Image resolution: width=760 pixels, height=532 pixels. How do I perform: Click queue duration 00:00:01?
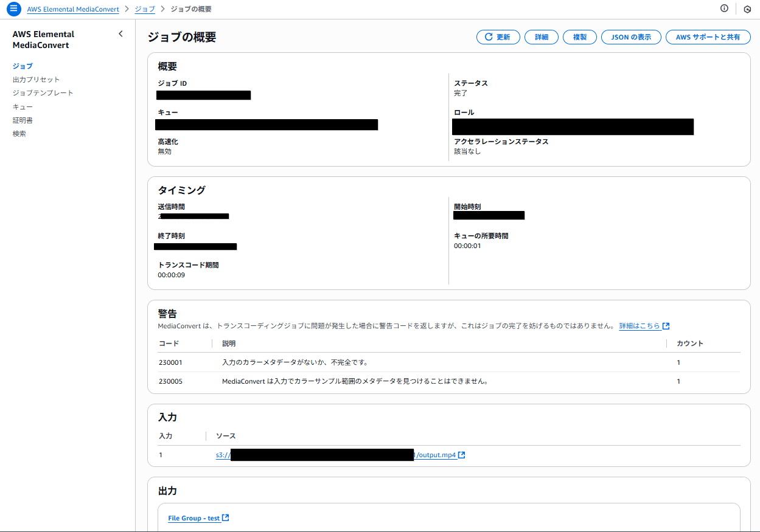[467, 246]
